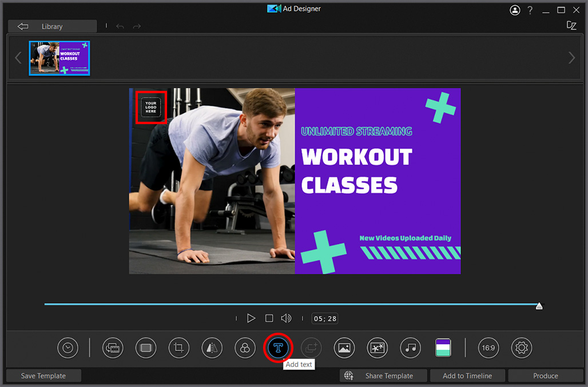Play the ad preview video

(251, 318)
